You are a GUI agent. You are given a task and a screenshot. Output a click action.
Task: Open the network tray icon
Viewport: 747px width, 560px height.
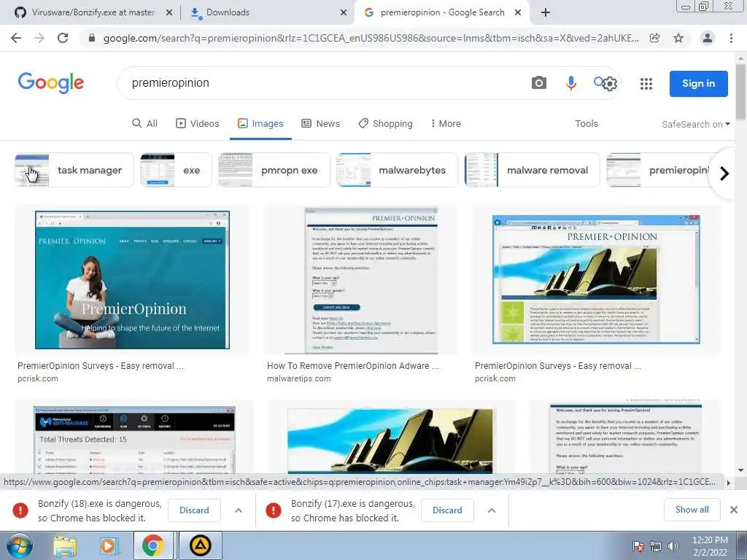tap(656, 546)
